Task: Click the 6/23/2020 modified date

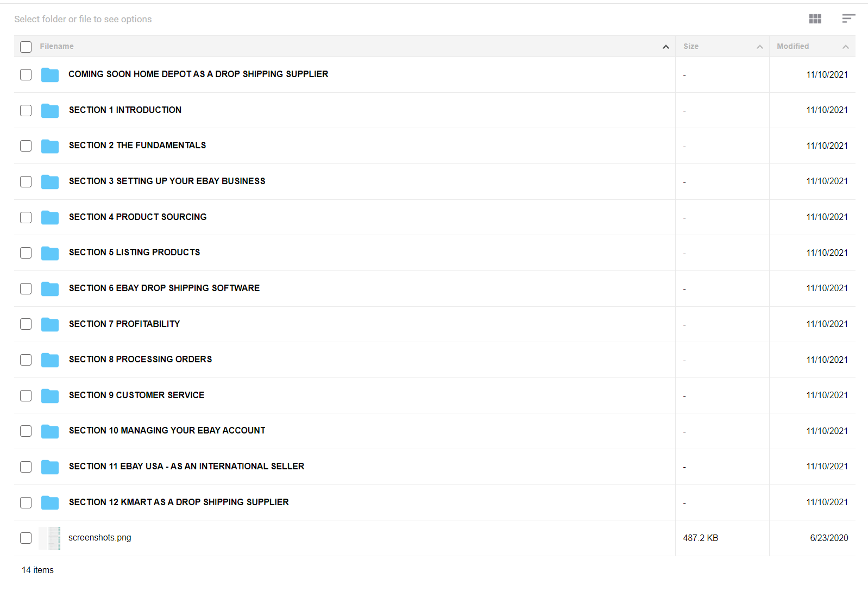Action: click(x=829, y=538)
